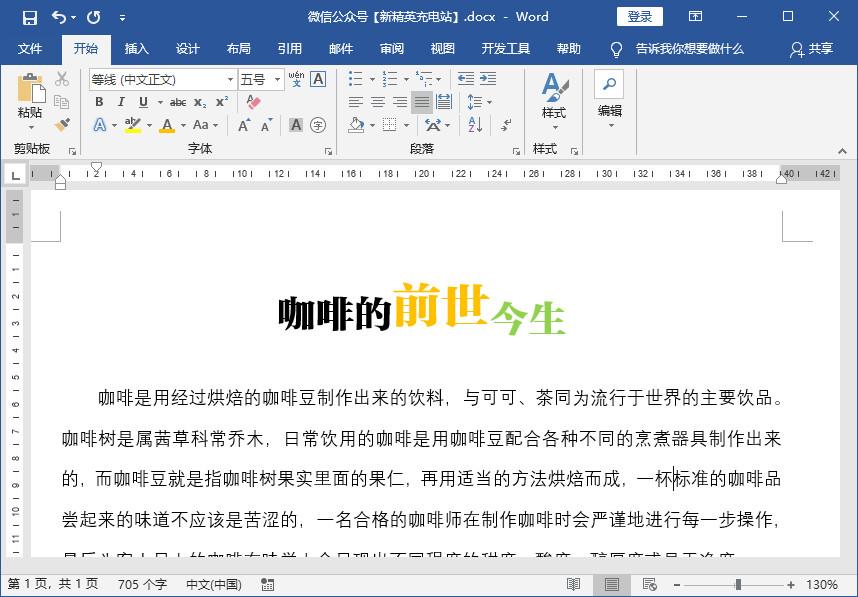
Task: Toggle underline formatting
Action: 143,102
